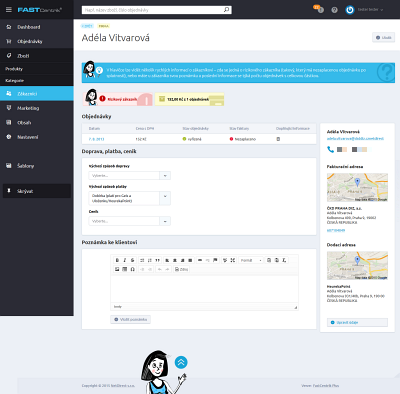Click the phone icon in customer card
This screenshot has width=400, height=394.
(330, 149)
